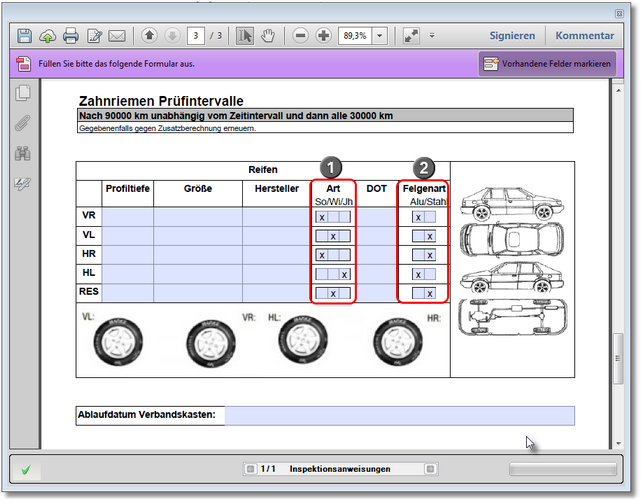The width and height of the screenshot is (641, 502).
Task: Open the attachments paperclip panel
Action: pos(23,123)
